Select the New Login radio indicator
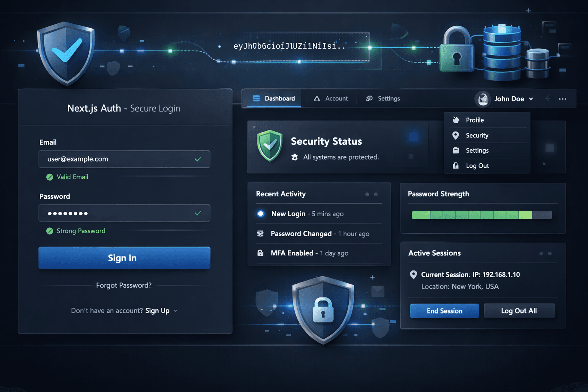Image resolution: width=588 pixels, height=392 pixels. (x=260, y=214)
